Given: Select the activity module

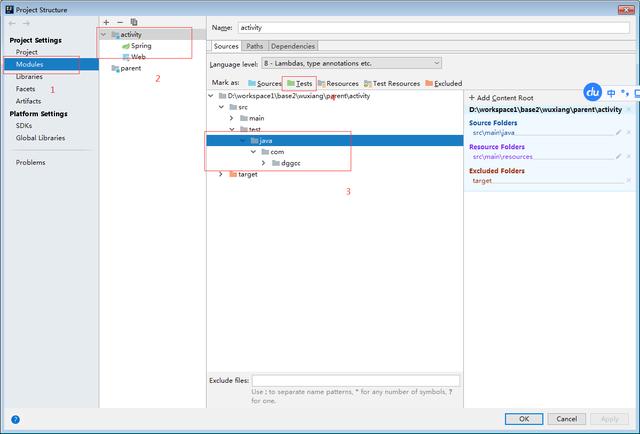Looking at the screenshot, I should coord(127,35).
